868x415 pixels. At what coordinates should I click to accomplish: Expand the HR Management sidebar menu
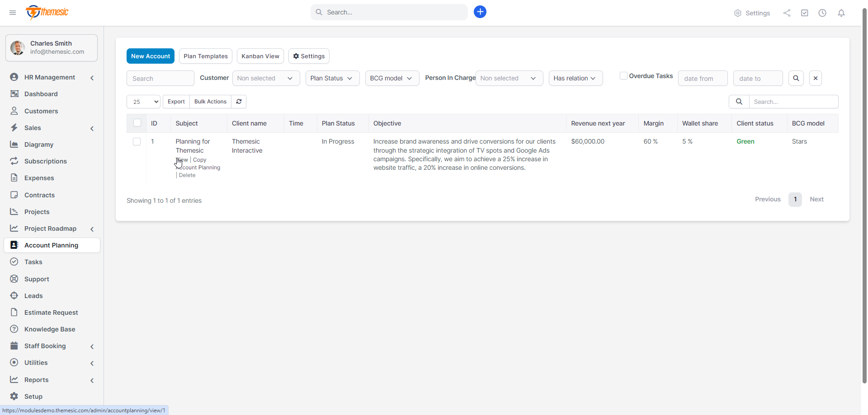(52, 77)
